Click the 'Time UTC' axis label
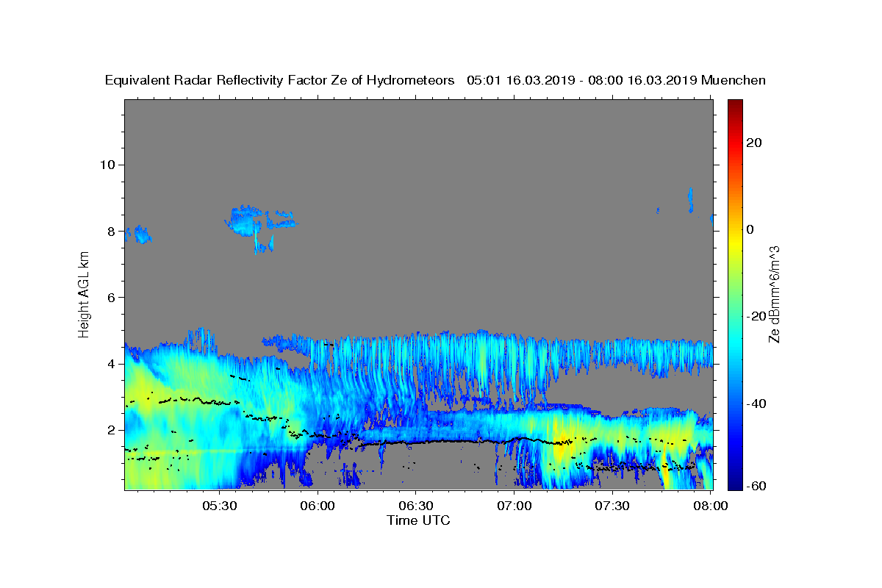 [x=418, y=520]
